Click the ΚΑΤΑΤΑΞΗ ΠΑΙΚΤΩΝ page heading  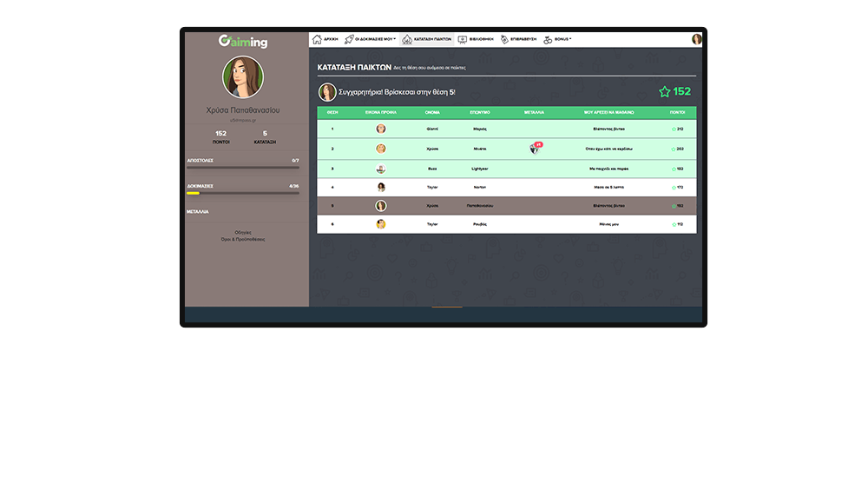(x=354, y=67)
